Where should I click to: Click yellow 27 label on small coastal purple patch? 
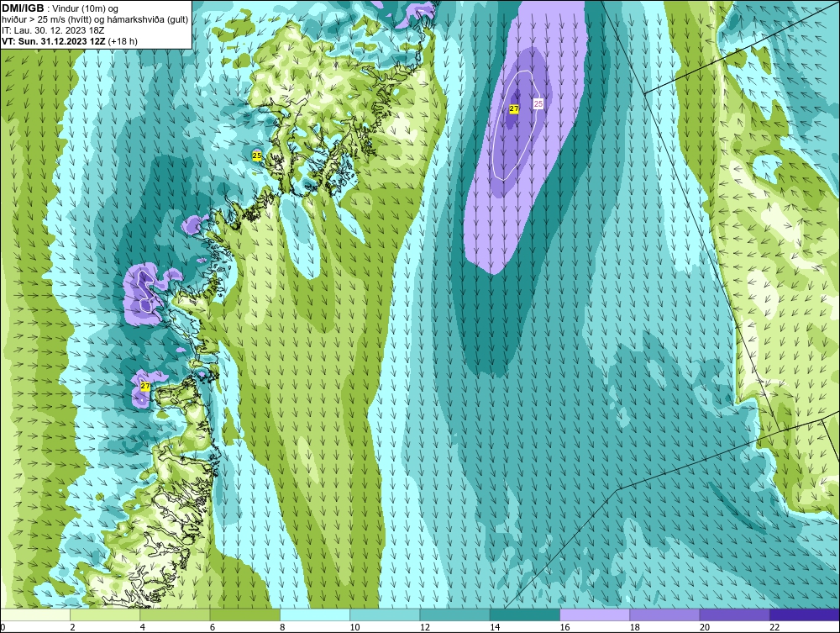[x=145, y=386]
